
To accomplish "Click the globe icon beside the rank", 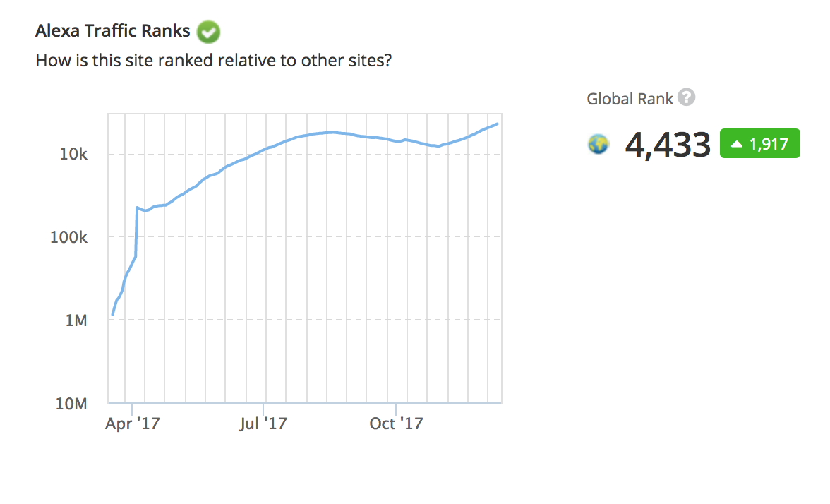I will pyautogui.click(x=598, y=145).
